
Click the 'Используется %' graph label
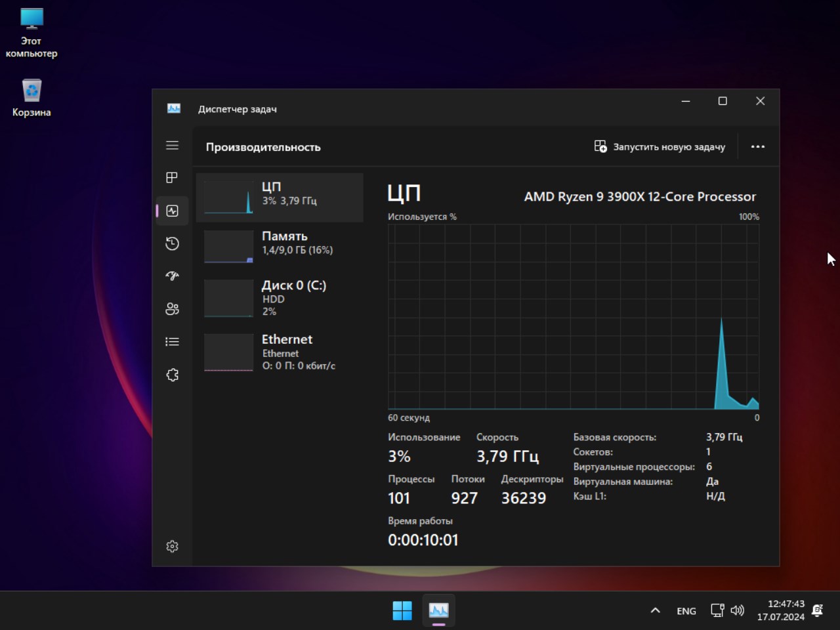click(x=422, y=217)
